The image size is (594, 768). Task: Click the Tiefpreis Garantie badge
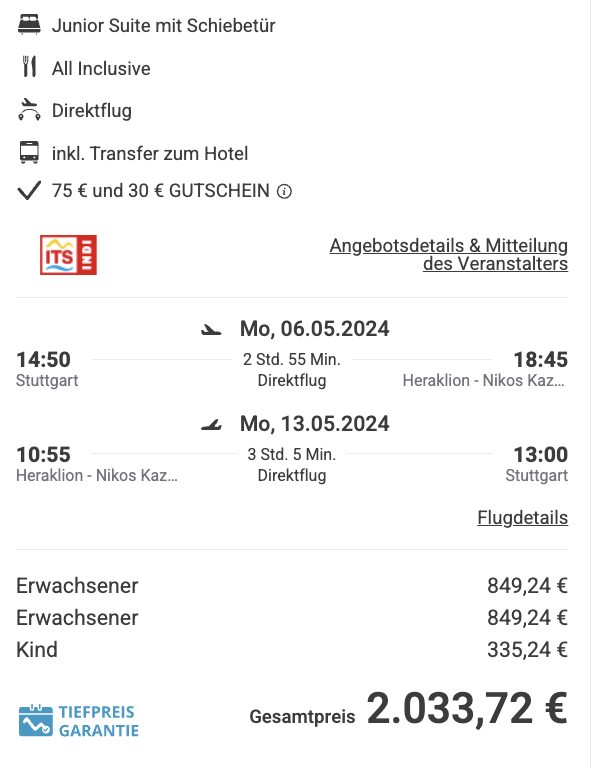click(x=79, y=720)
